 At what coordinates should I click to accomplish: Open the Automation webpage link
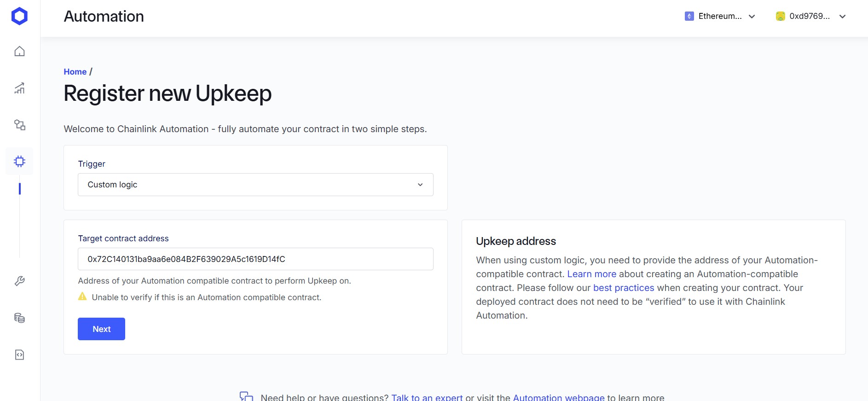click(559, 397)
